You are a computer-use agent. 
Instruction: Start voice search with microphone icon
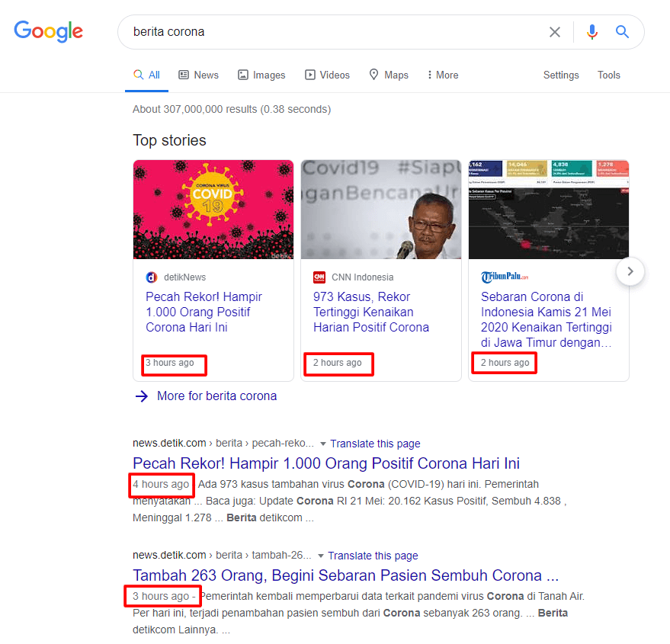[x=591, y=32]
